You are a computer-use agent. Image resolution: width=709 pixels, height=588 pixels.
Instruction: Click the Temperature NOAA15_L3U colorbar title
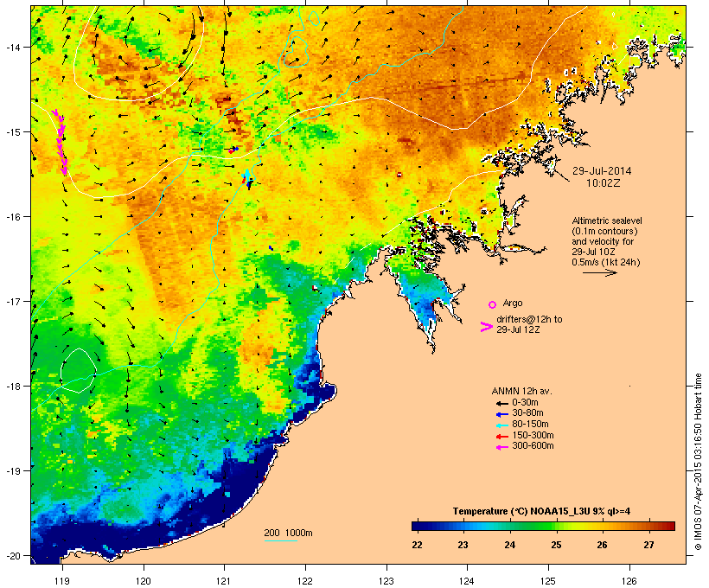click(541, 511)
